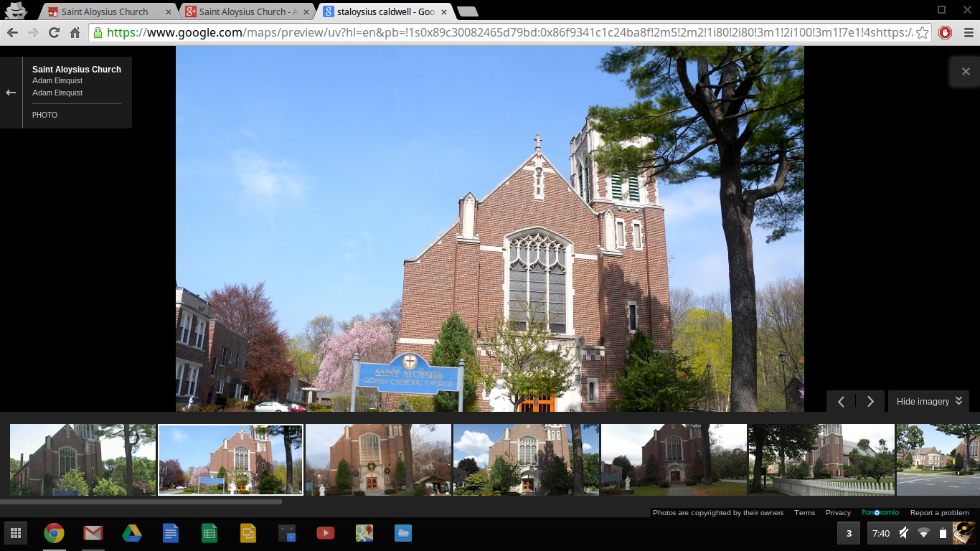
Task: Open Google Docs from the shelf
Action: (170, 533)
